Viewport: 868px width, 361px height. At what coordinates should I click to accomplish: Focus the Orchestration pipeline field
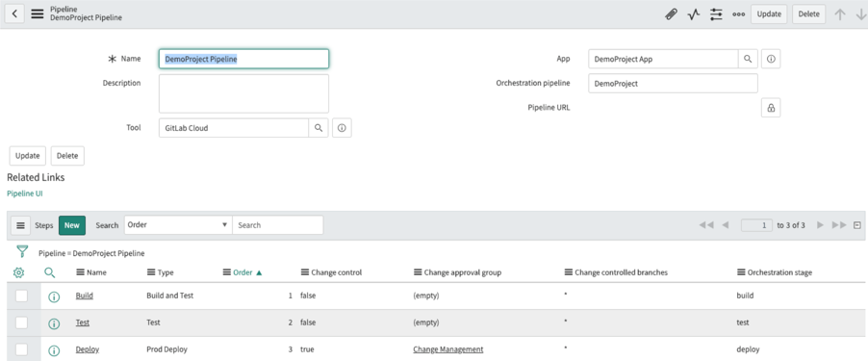point(674,84)
